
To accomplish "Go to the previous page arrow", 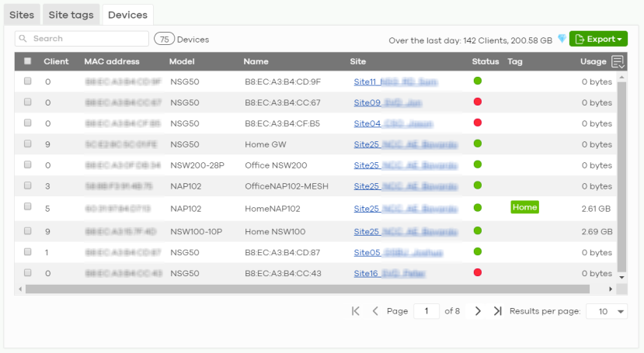I will [375, 311].
